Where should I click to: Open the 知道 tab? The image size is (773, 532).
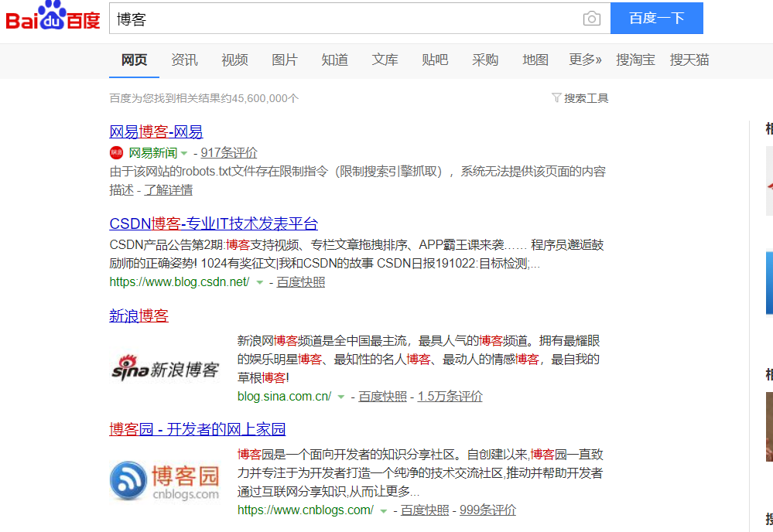pos(335,60)
